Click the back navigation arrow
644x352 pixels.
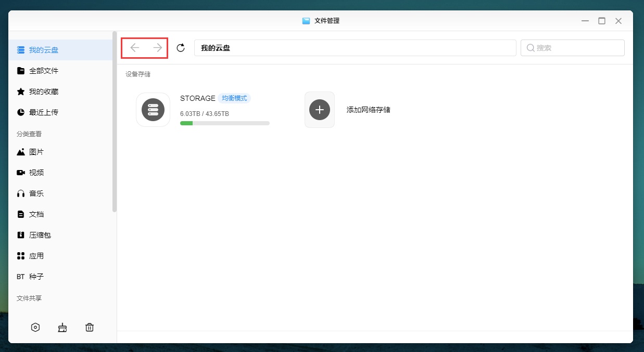click(135, 48)
